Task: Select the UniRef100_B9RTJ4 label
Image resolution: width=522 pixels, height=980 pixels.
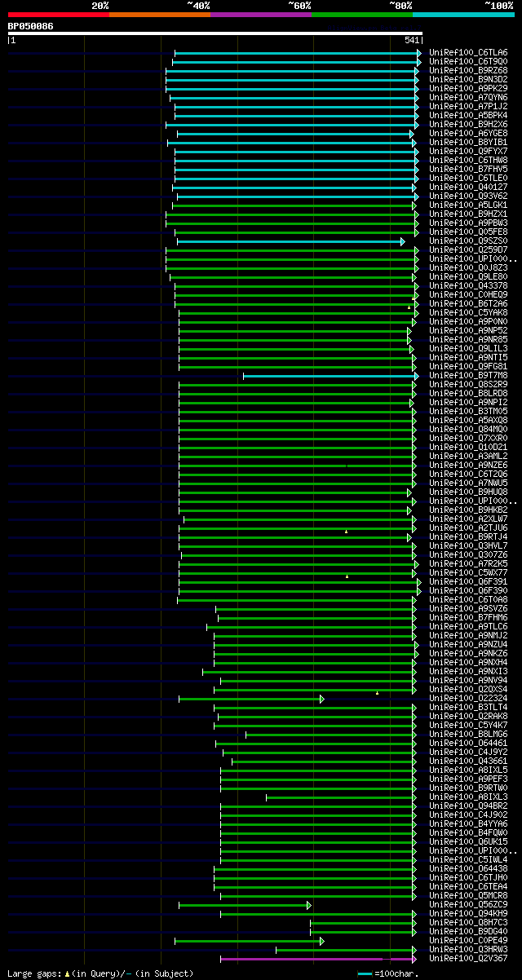Action: point(468,536)
